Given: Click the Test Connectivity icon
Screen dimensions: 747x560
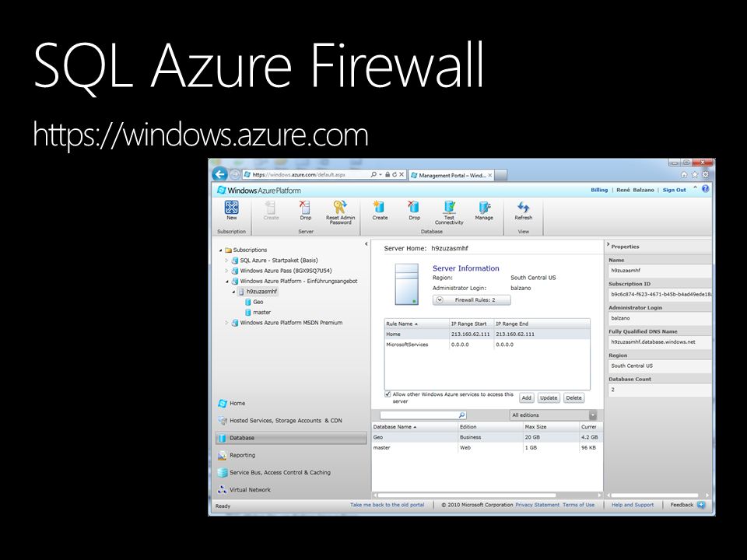Looking at the screenshot, I should pos(449,207).
